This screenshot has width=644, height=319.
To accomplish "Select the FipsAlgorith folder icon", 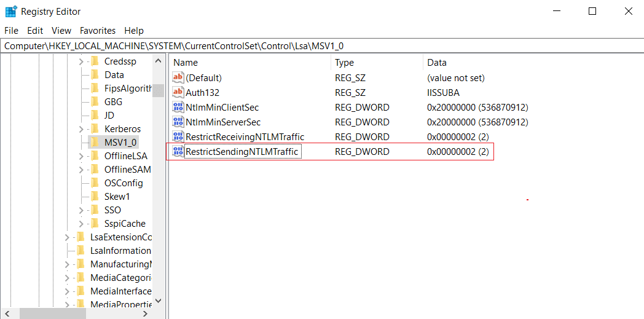I will (95, 89).
